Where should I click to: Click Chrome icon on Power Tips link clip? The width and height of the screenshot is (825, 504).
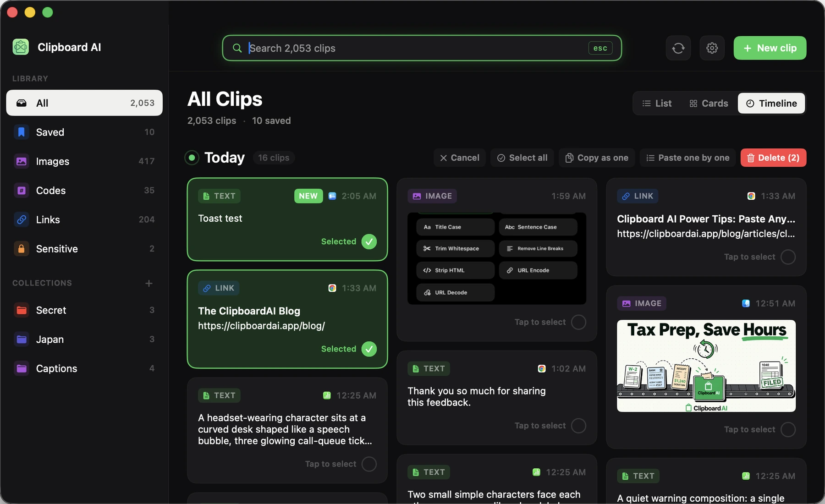coord(751,196)
